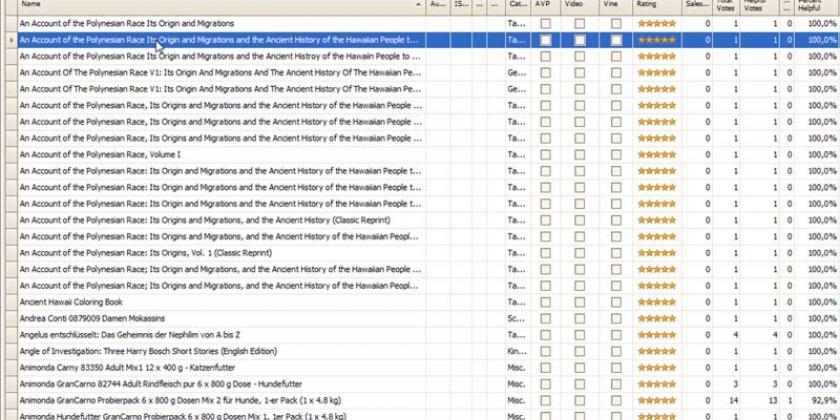Click the star rating in the highlighted row
The image size is (840, 420).
click(x=657, y=40)
